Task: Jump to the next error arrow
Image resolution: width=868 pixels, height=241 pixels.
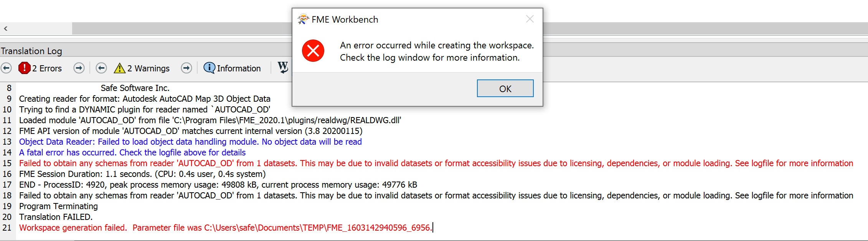Action: [79, 68]
